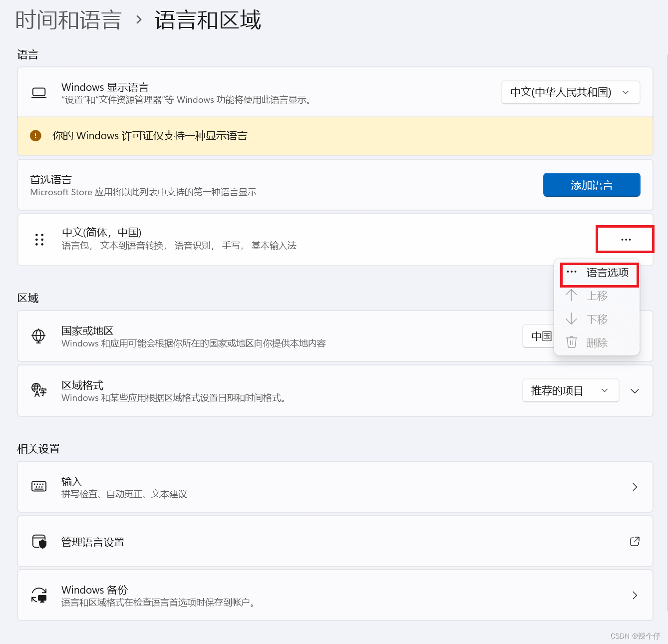Expand the 区域格式 section chevron
This screenshot has width=668, height=644.
coord(635,391)
